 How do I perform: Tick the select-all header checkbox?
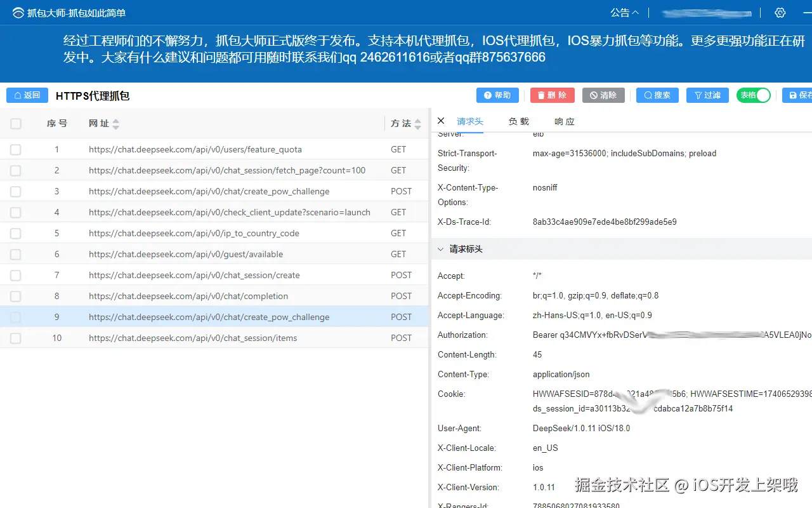16,124
